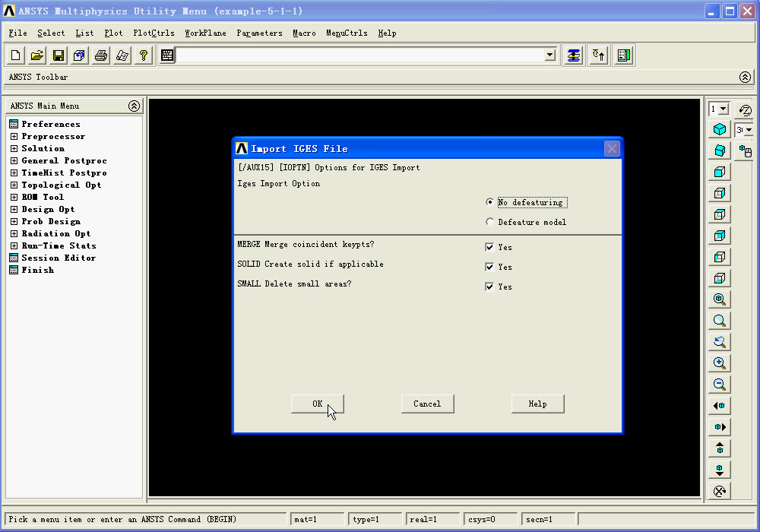This screenshot has height=532, width=760.
Task: Click the Pan Left arrow icon
Action: [x=720, y=405]
